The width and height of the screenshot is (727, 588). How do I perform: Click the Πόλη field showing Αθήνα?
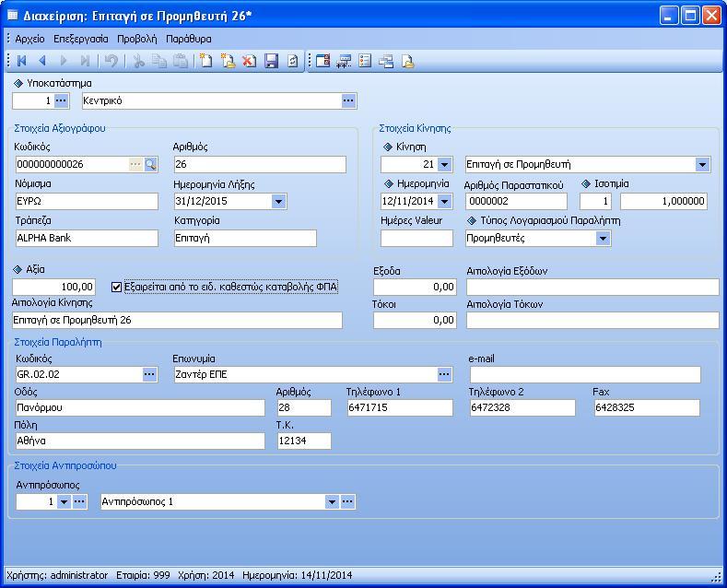[140, 441]
